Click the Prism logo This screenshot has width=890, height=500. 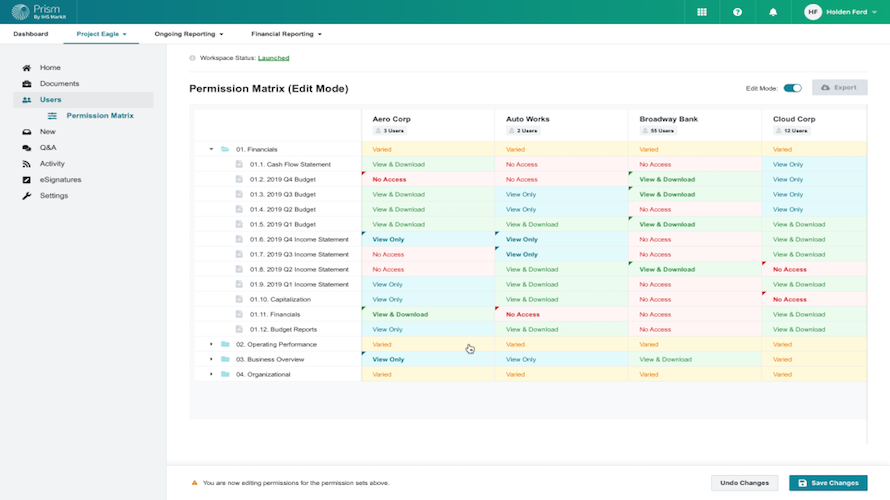coord(39,11)
